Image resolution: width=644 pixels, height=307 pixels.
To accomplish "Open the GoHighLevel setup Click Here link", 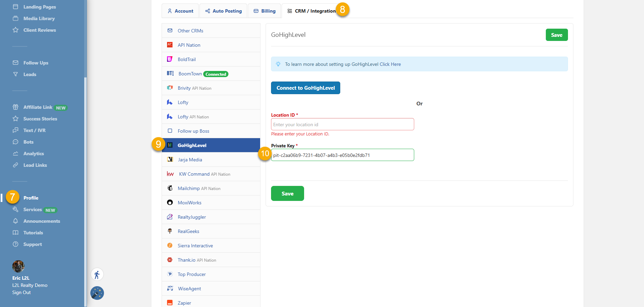I will click(390, 64).
